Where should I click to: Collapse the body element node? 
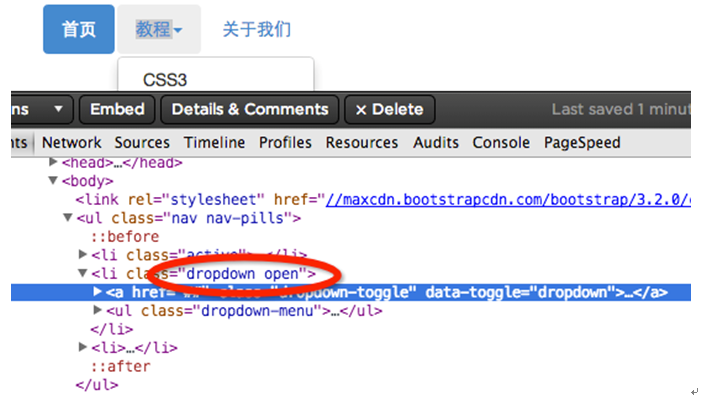[x=53, y=181]
